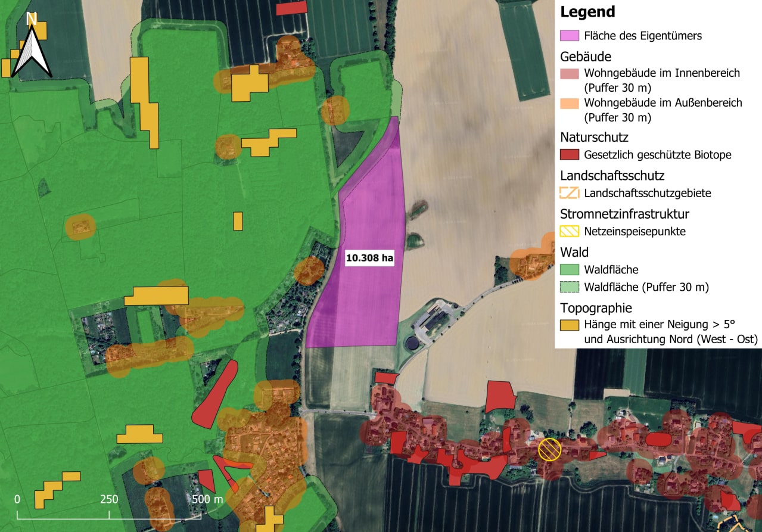Click the 10.308 ha area label
This screenshot has height=532, width=762.
pos(370,258)
